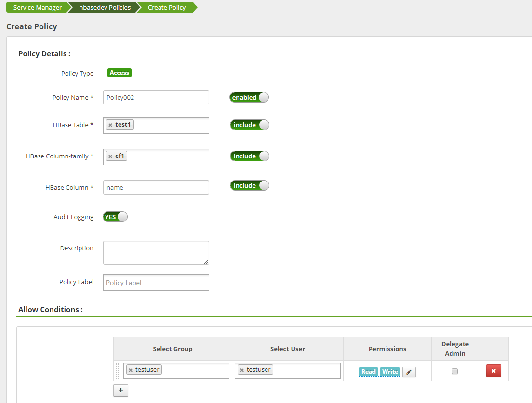Click the Write permission tag

point(390,372)
